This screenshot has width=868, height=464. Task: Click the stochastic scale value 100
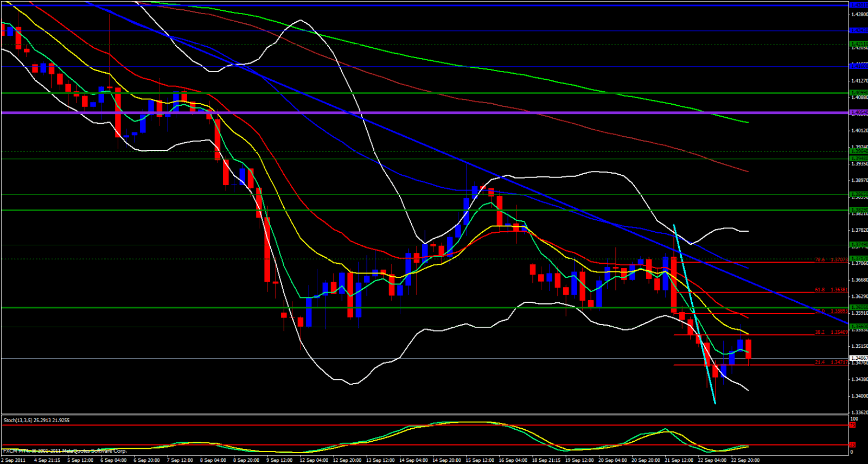coord(854,419)
